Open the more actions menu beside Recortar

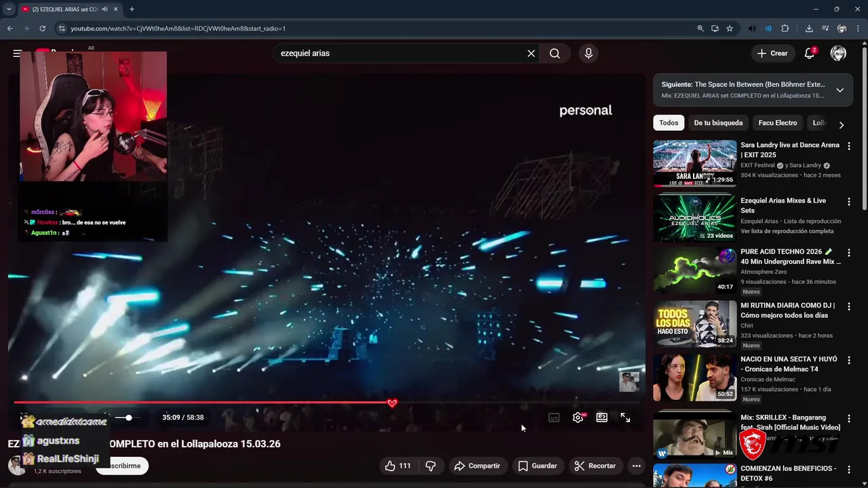[636, 466]
